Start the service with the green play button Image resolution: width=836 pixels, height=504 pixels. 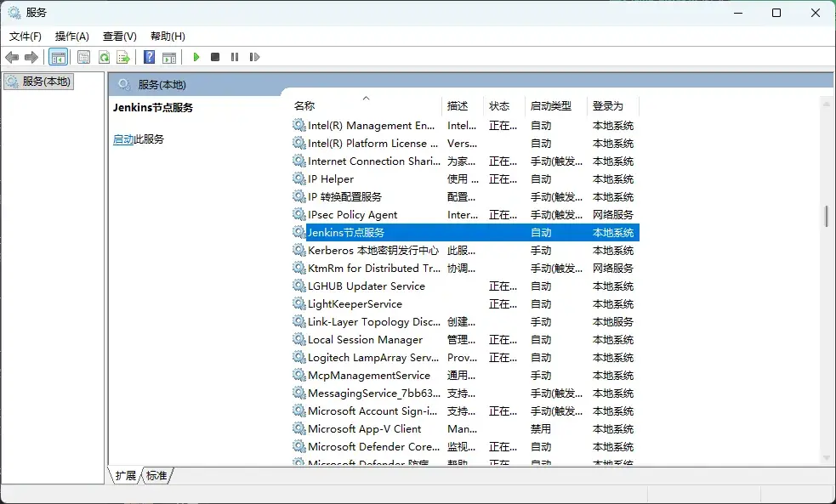tap(196, 57)
